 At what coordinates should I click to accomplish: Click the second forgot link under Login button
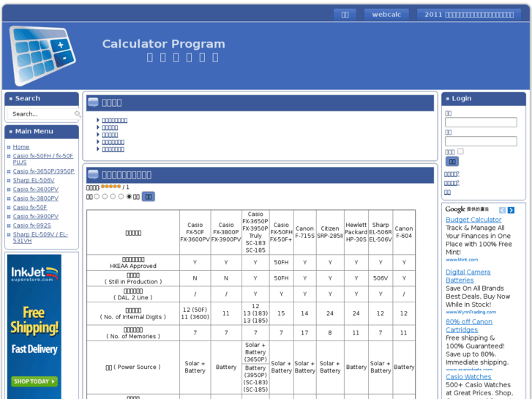(452, 183)
